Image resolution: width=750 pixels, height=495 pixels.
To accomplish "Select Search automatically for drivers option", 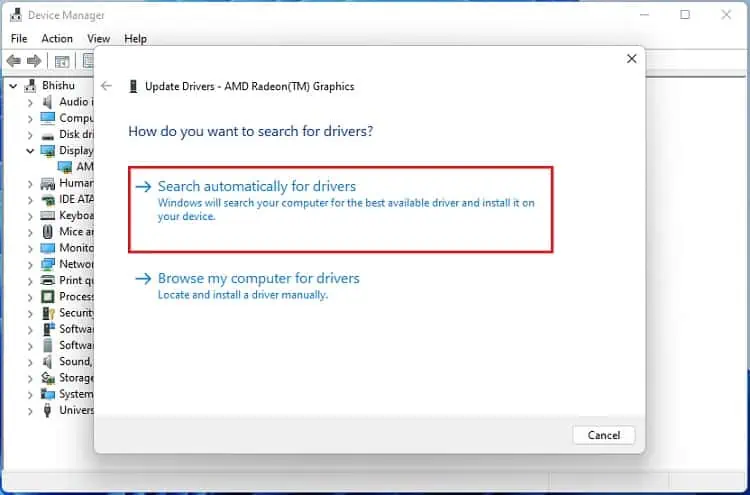I will [341, 209].
